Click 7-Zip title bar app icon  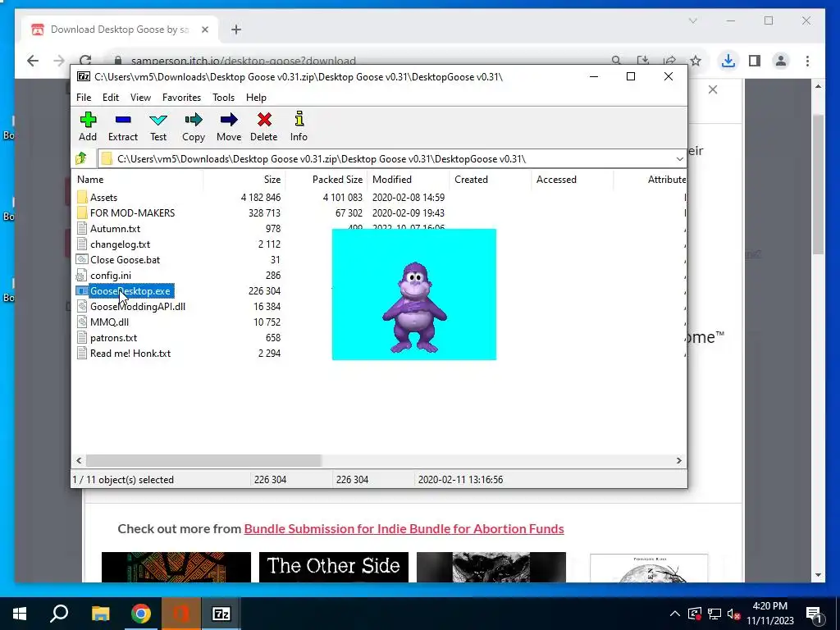coord(84,76)
